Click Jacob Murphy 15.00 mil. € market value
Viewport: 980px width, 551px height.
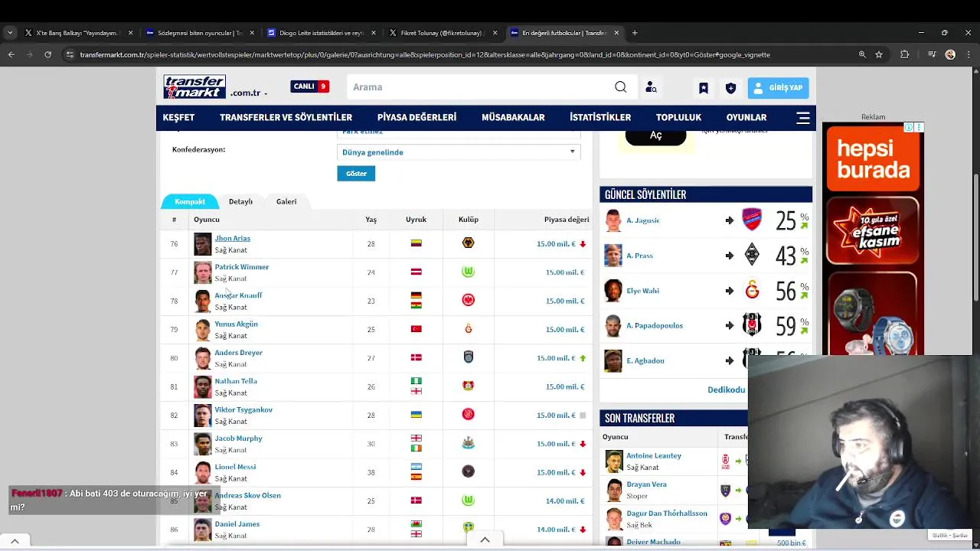[556, 444]
